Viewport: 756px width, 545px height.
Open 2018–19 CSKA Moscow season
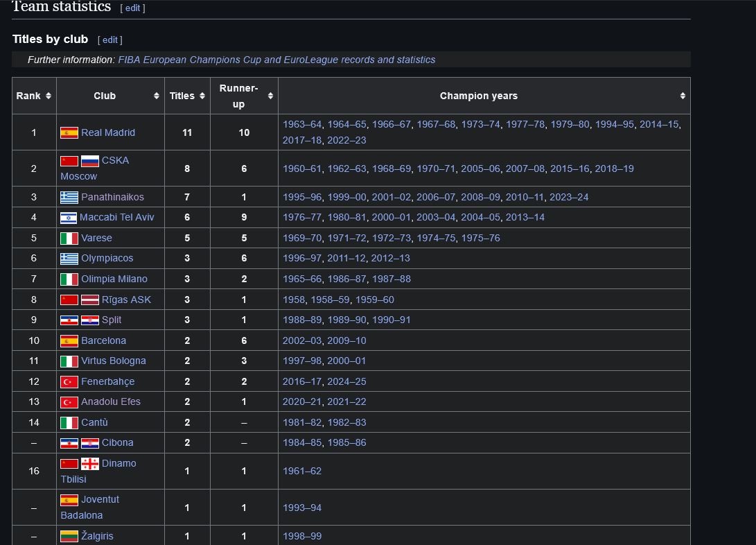[614, 168]
